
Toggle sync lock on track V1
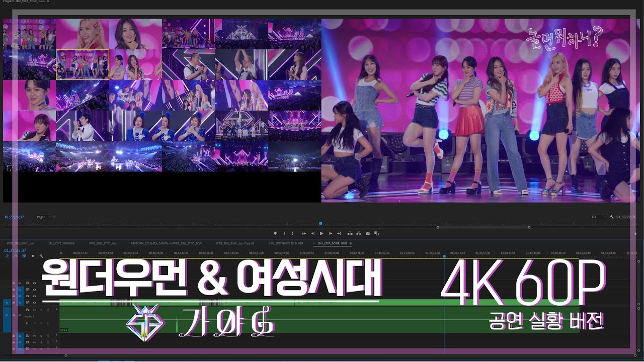click(x=28, y=302)
